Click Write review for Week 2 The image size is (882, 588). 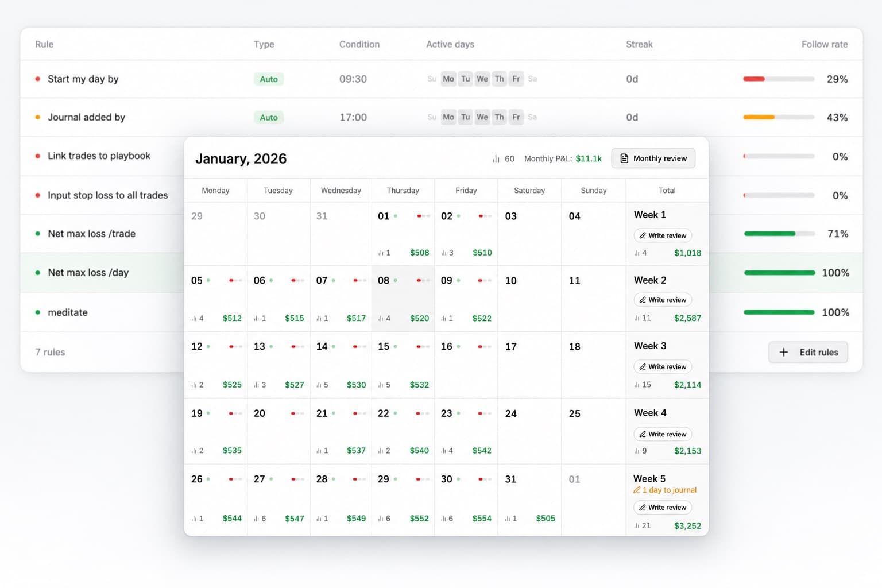tap(663, 300)
